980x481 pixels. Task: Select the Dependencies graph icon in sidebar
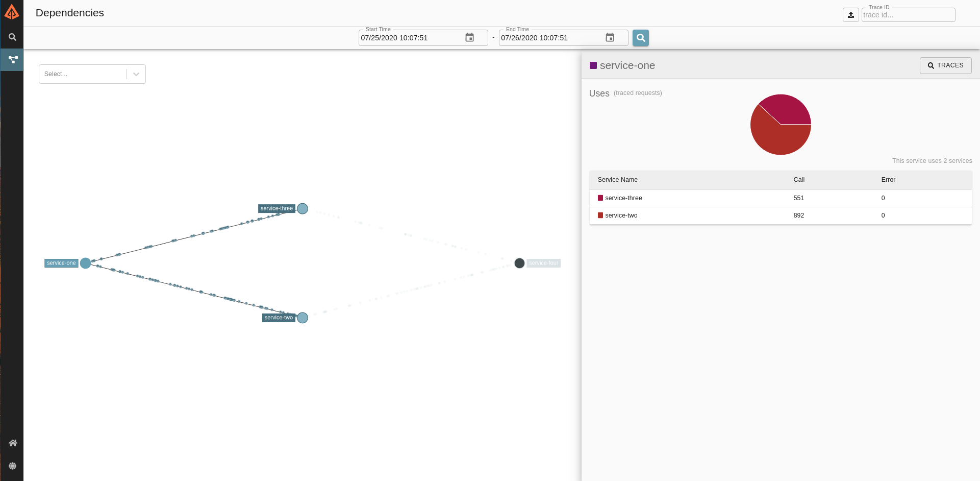tap(12, 59)
